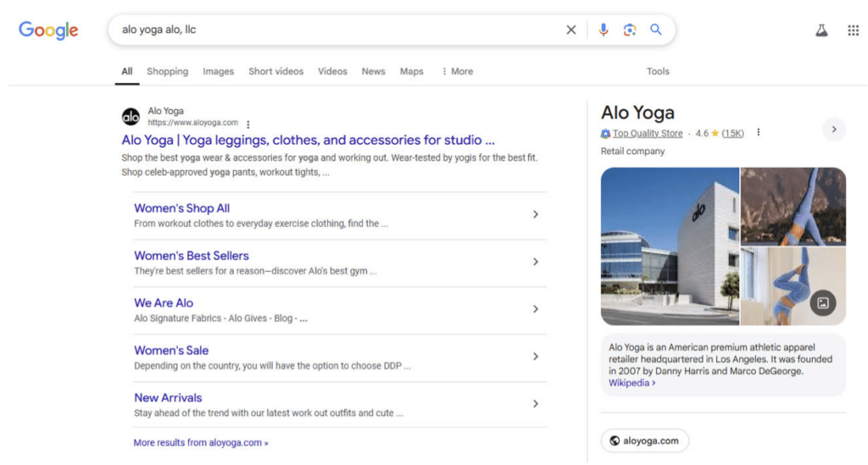Click the Retail company label
This screenshot has width=868, height=465.
click(632, 151)
